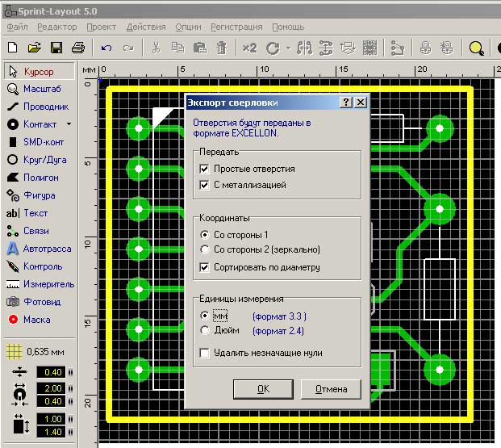Viewport: 501px width, 448px height.
Task: Click the Open file toolbar icon
Action: pyautogui.click(x=35, y=48)
